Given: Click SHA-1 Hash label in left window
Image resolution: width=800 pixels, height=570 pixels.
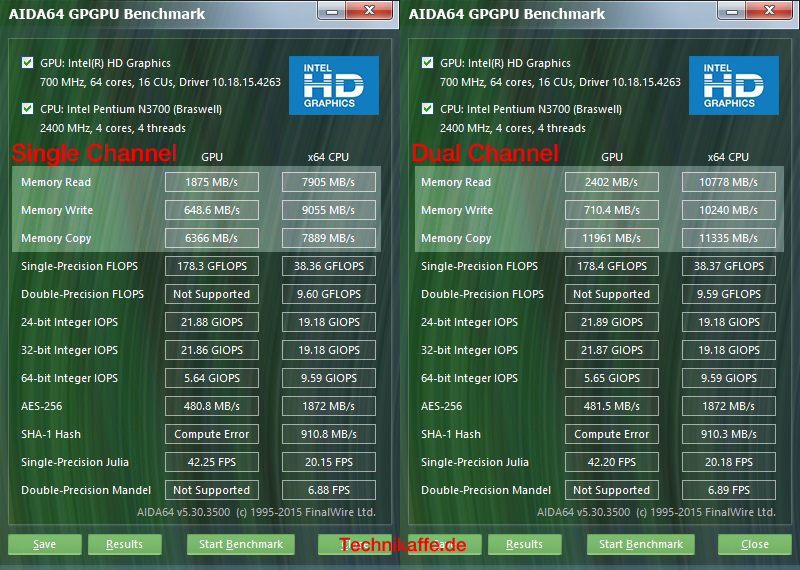Looking at the screenshot, I should pos(51,434).
